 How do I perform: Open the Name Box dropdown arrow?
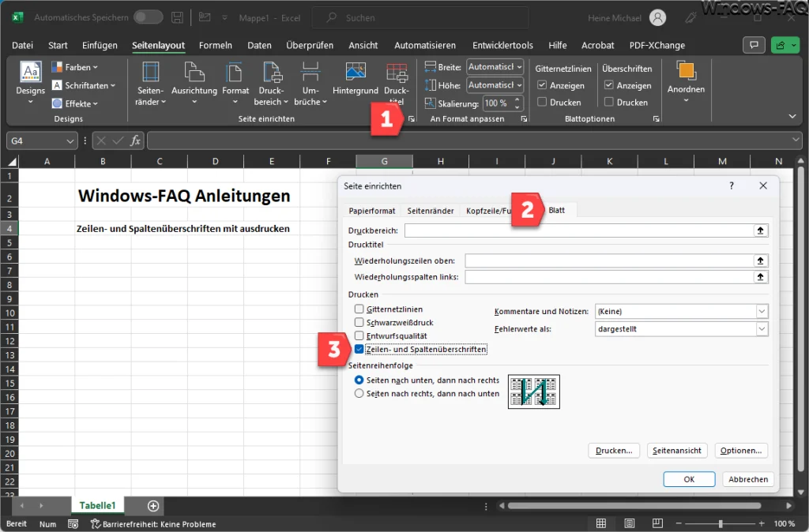pos(70,140)
